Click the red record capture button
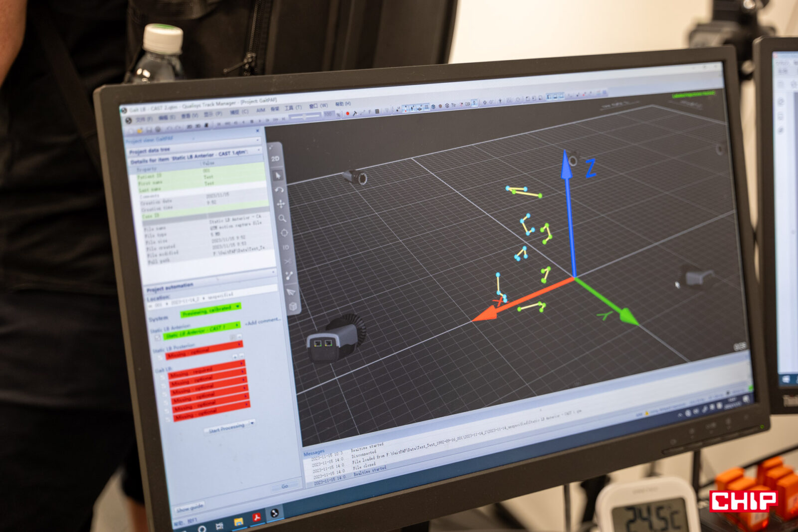Screen dimensions: 798x532 (348, 114)
